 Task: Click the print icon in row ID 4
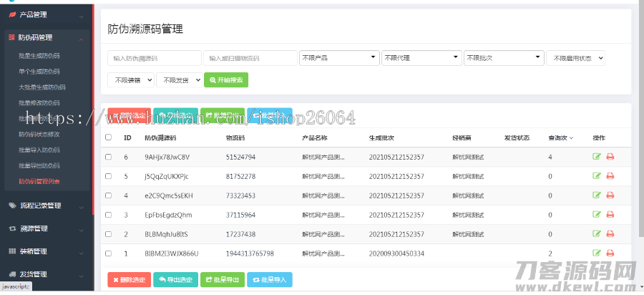coord(610,195)
